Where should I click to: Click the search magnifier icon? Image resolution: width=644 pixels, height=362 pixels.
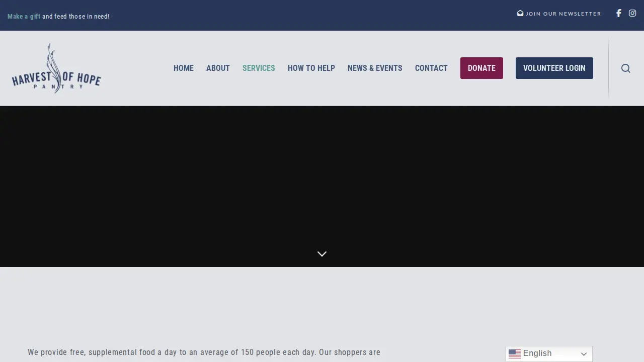[x=625, y=68]
